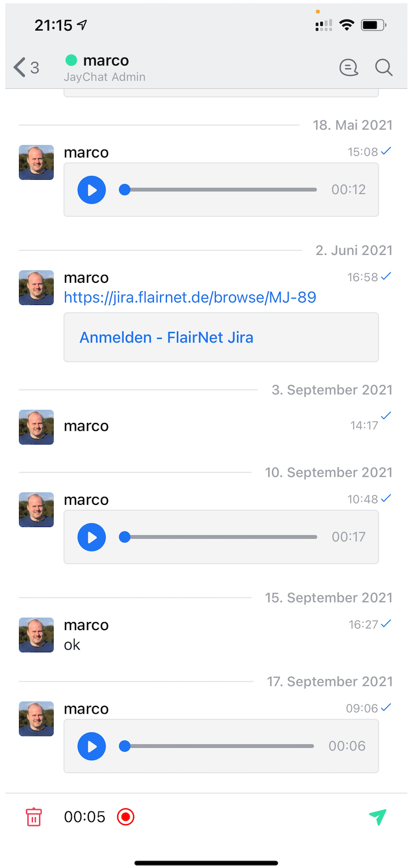Tap the search magnifier icon

coord(384,68)
